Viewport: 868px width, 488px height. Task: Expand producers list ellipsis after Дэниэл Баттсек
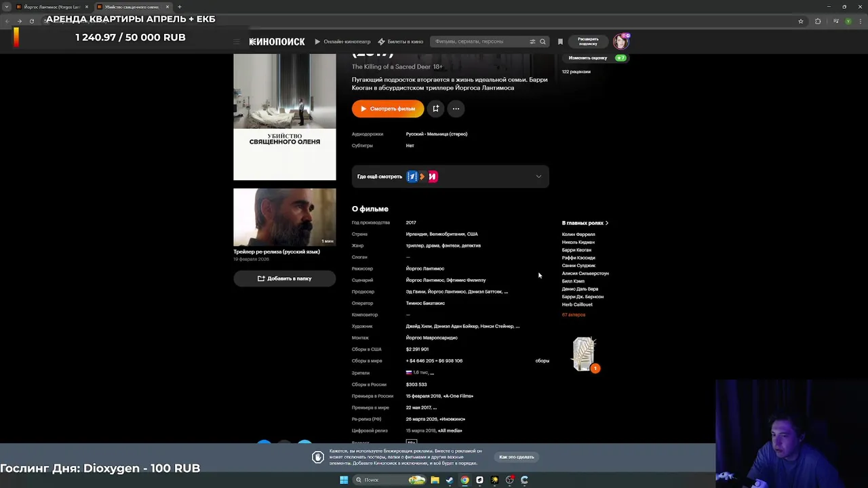[x=506, y=292]
